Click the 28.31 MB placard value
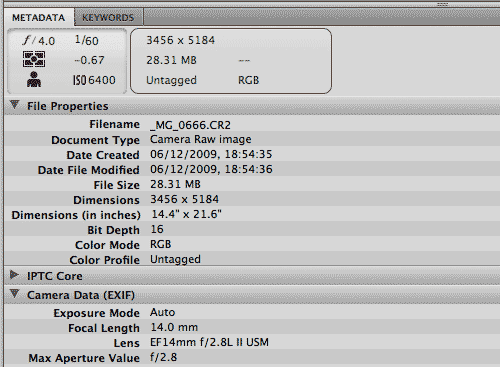This screenshot has width=500, height=367. pyautogui.click(x=171, y=60)
